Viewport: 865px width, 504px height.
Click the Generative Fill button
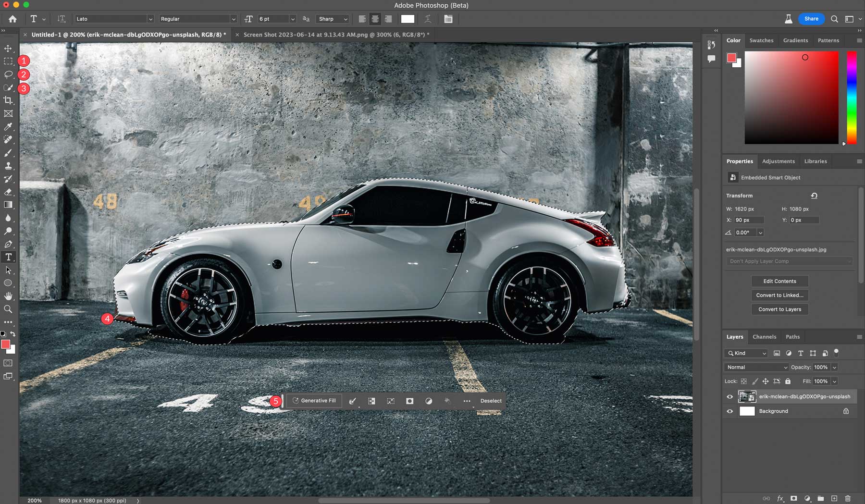[x=314, y=401]
